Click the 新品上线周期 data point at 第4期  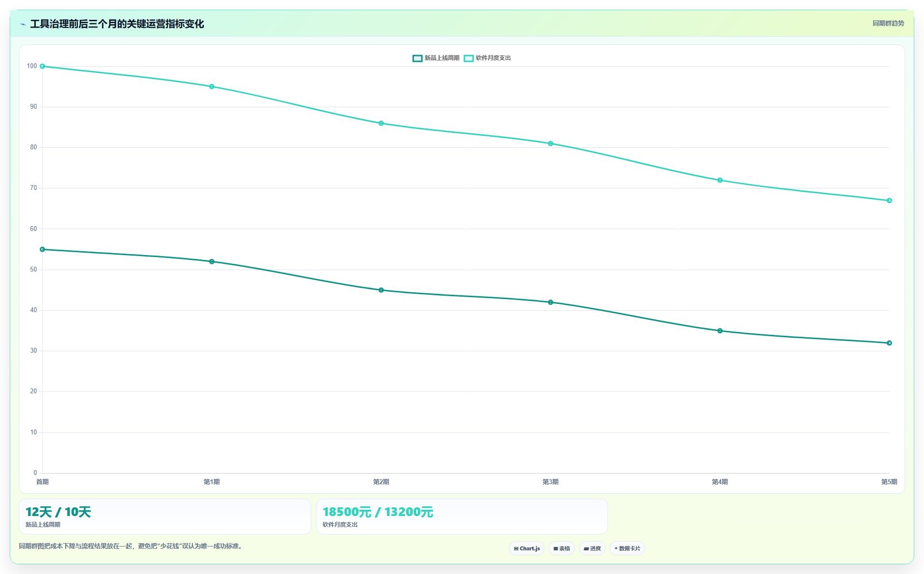(720, 331)
